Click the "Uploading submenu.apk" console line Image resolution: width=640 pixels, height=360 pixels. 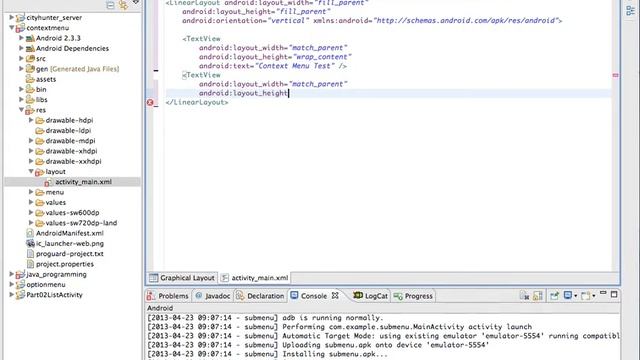tap(318, 345)
